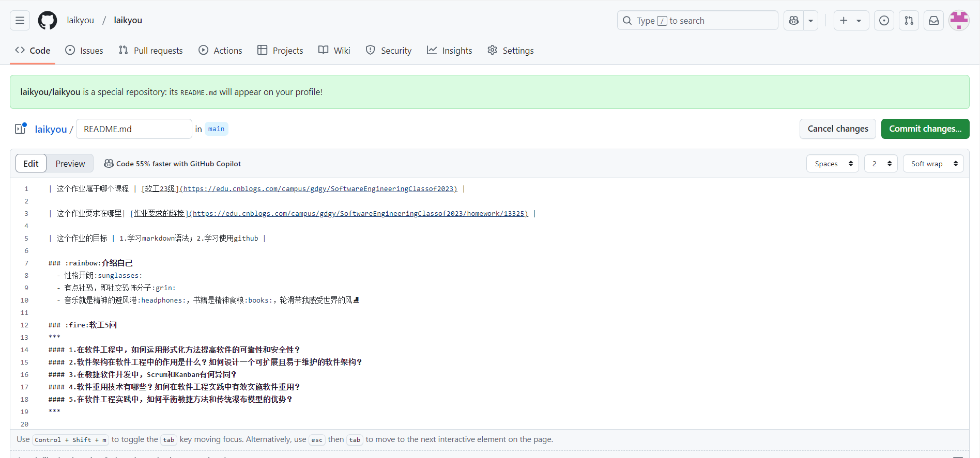Open the Soft wrap dropdown
The image size is (980, 458).
[933, 164]
